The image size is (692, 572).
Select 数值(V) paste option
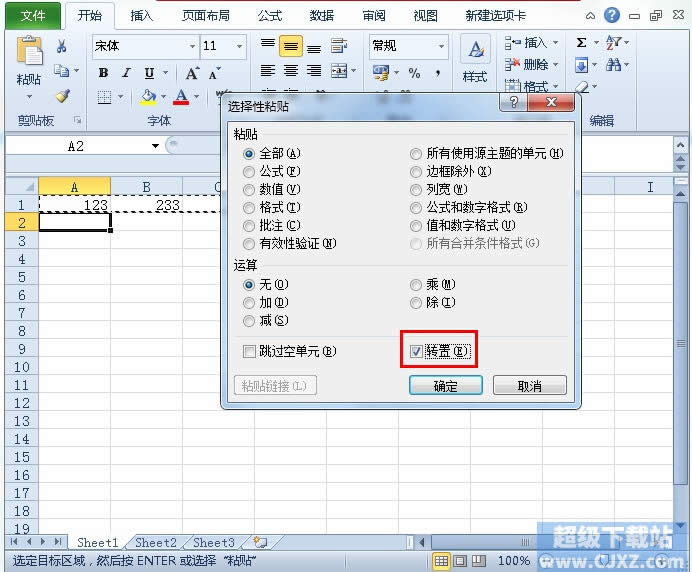coord(271,189)
